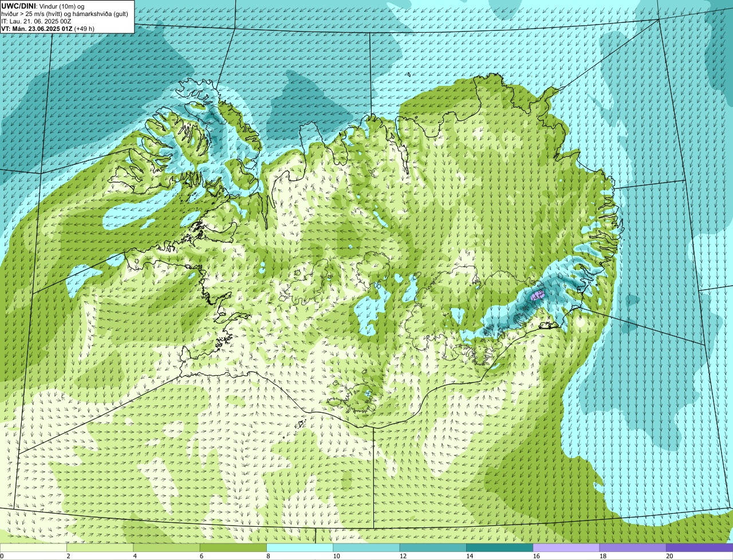Click the purple peak-wind patch on the map

[537, 296]
